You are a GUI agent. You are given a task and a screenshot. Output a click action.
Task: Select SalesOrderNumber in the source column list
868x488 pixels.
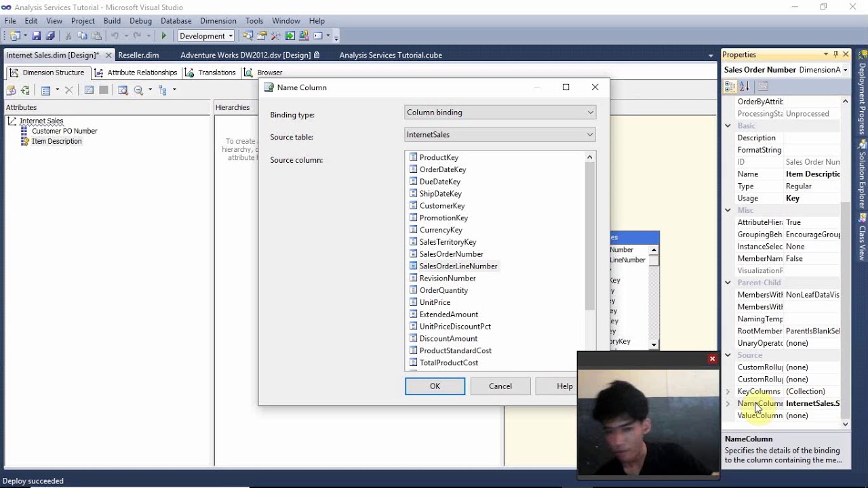tap(451, 254)
